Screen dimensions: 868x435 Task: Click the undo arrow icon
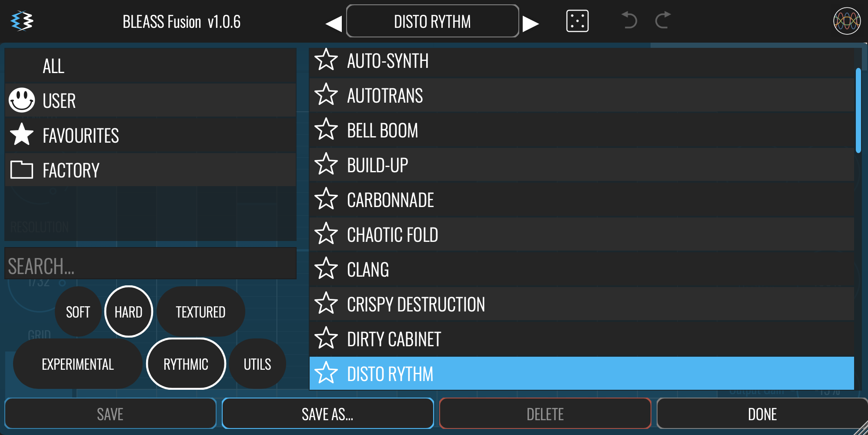(629, 20)
